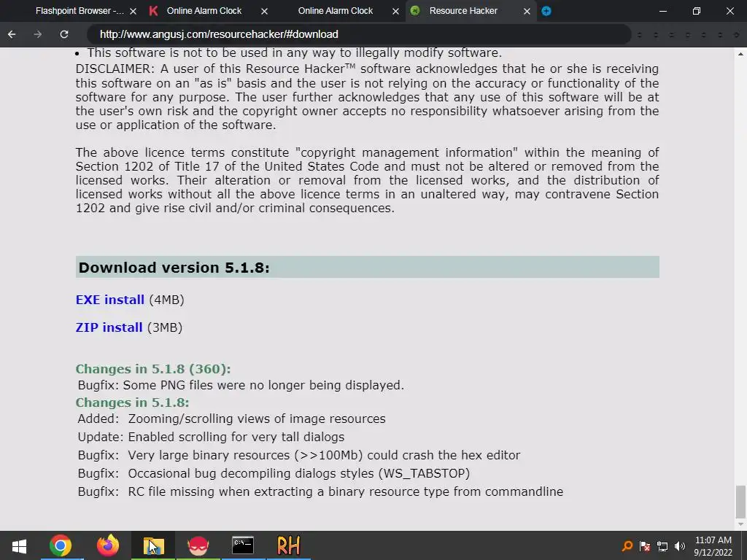
Task: Click the 'Changes in 5.1.8:' heading
Action: point(133,402)
